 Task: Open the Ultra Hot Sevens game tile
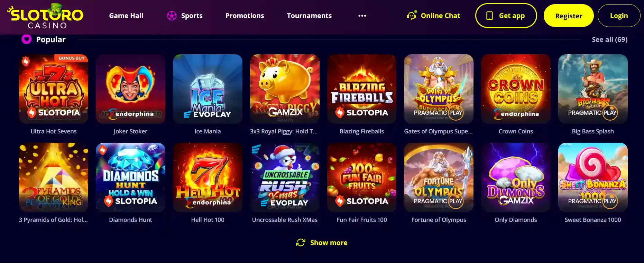(54, 89)
